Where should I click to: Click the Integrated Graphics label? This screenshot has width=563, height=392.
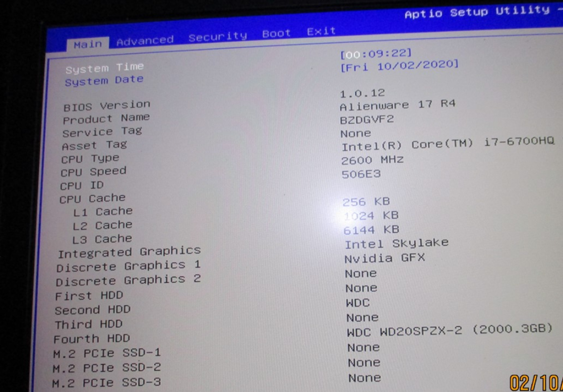point(129,252)
